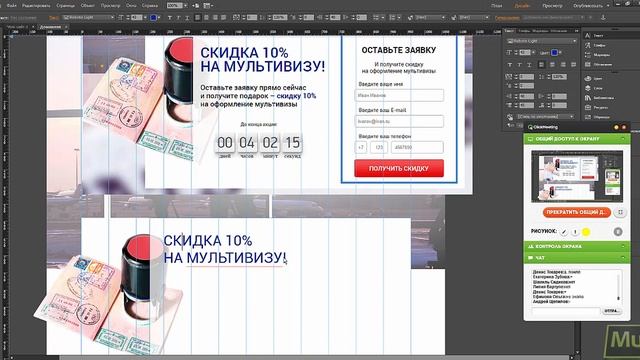The height and width of the screenshot is (360, 640).
Task: Open the font family dropdown in the top toolbar
Action: [89, 18]
